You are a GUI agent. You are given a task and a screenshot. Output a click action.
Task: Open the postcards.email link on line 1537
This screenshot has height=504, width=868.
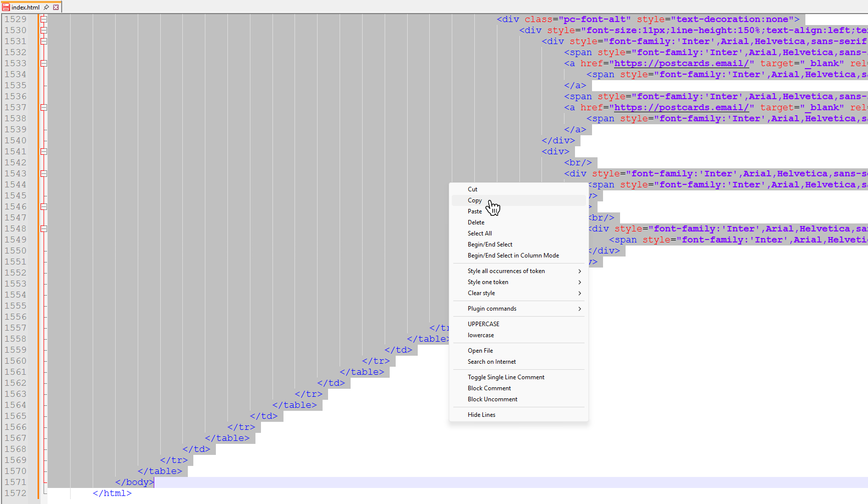(682, 107)
